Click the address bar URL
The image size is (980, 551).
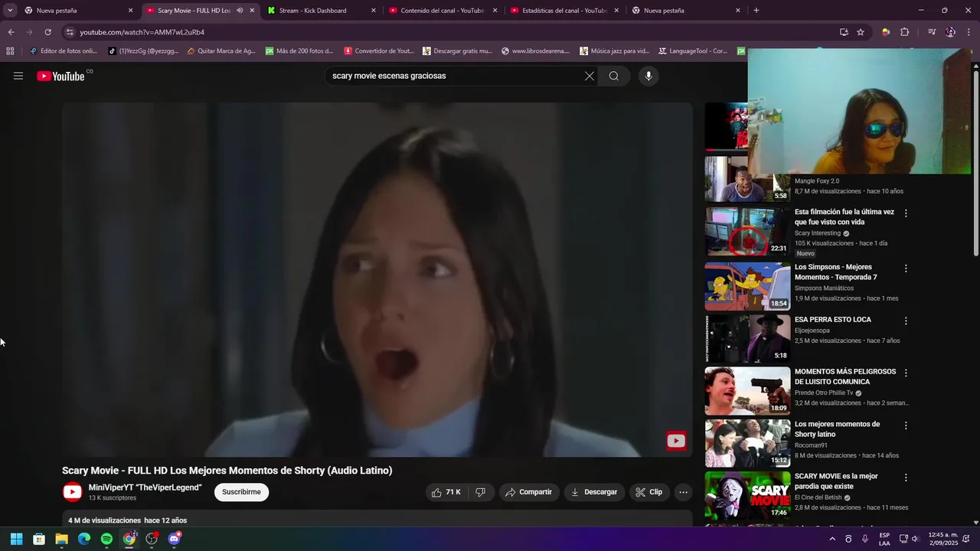click(142, 32)
